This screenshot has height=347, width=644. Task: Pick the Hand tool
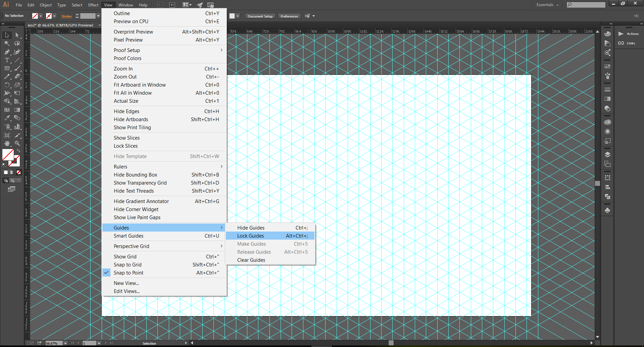7,143
